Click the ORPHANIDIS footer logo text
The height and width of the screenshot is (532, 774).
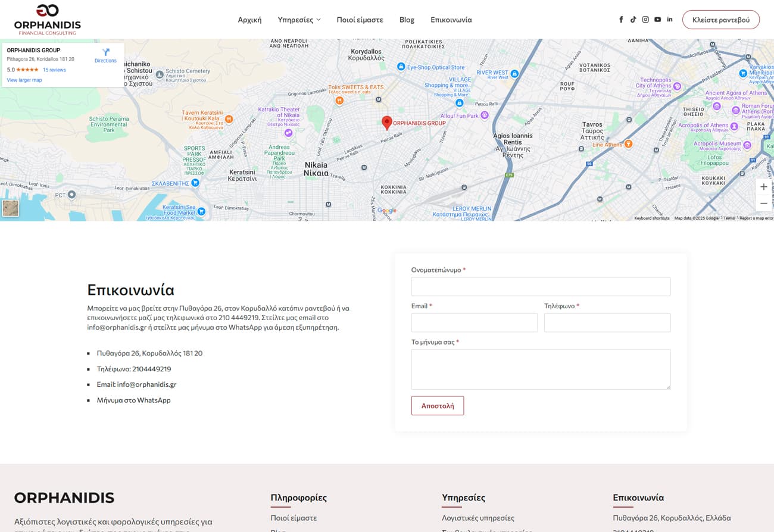(64, 498)
